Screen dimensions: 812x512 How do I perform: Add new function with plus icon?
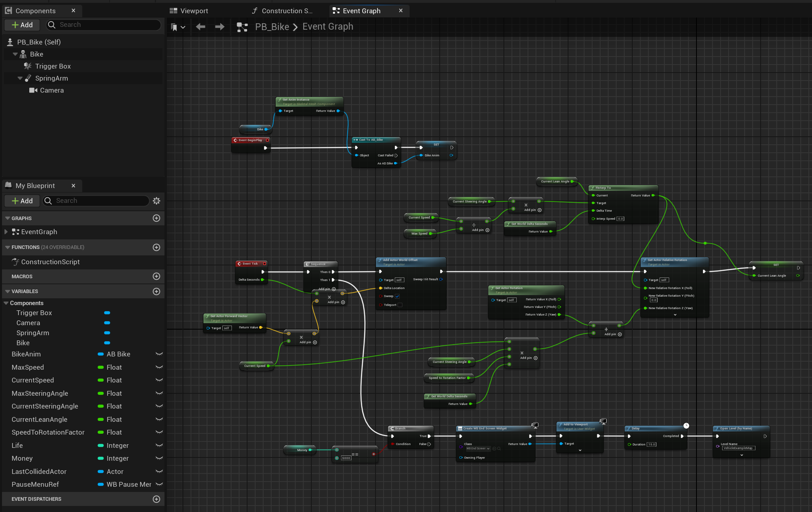pos(156,247)
